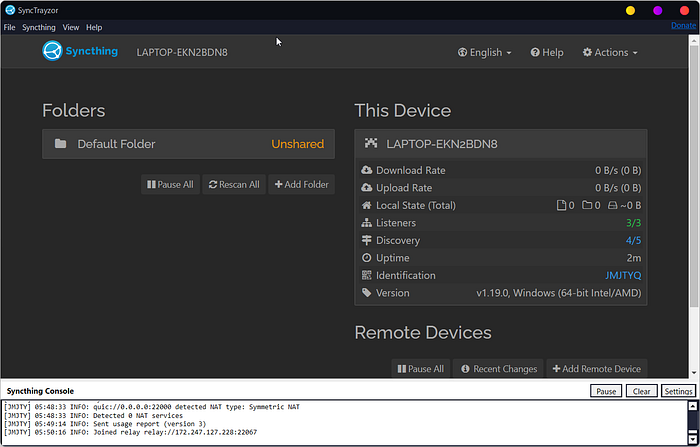Click the purple maximize window button
The width and height of the screenshot is (700, 447).
coord(657,10)
